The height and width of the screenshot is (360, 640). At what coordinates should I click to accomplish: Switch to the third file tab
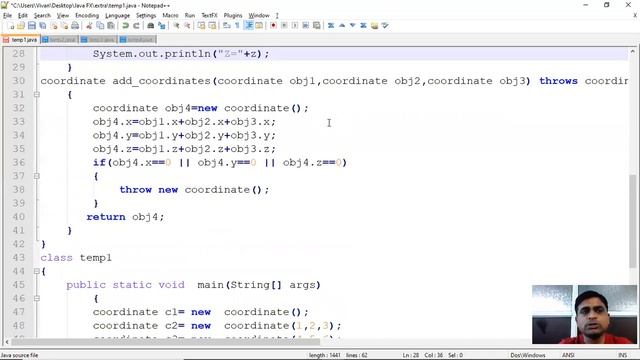point(98,40)
